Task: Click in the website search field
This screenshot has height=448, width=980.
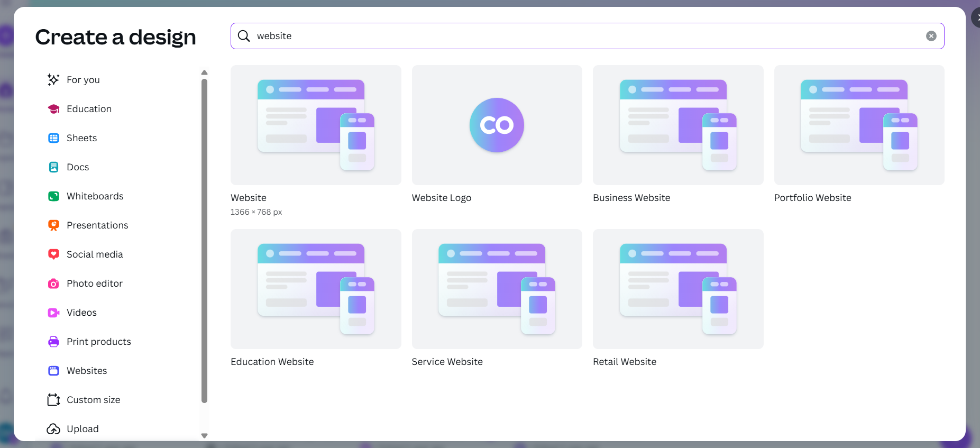Action: tap(582, 36)
